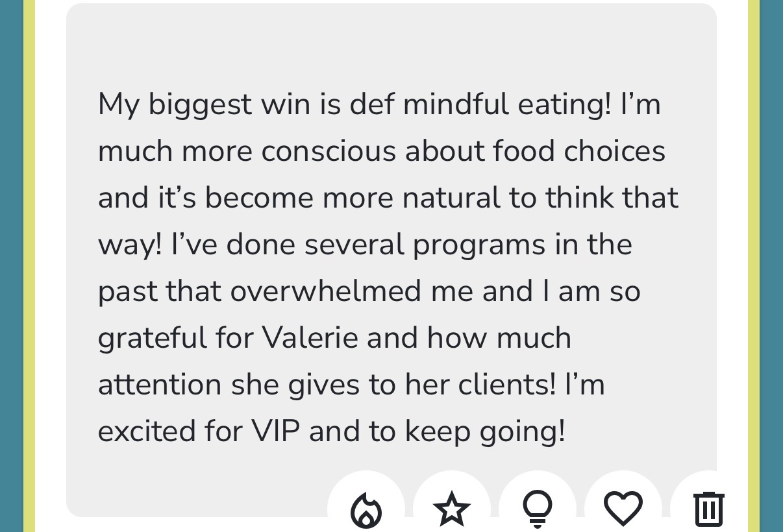Like the message with the heart icon
This screenshot has height=532, width=783.
coord(623,508)
